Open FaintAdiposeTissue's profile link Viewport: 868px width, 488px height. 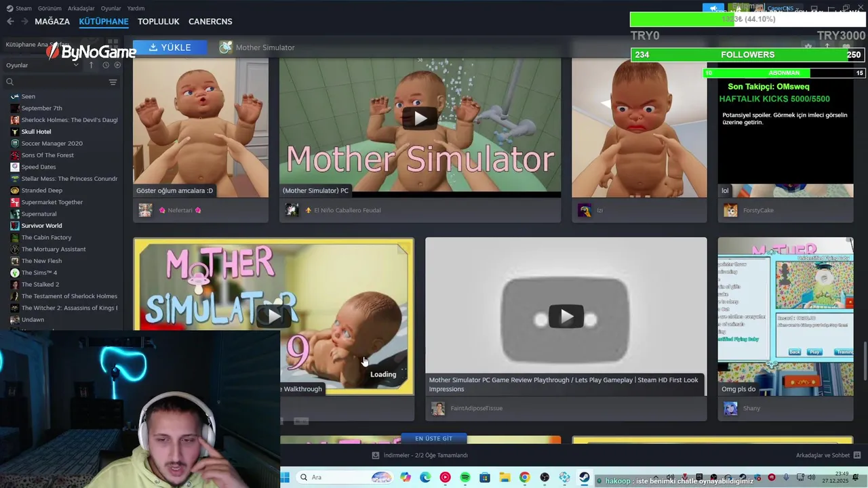coord(477,408)
